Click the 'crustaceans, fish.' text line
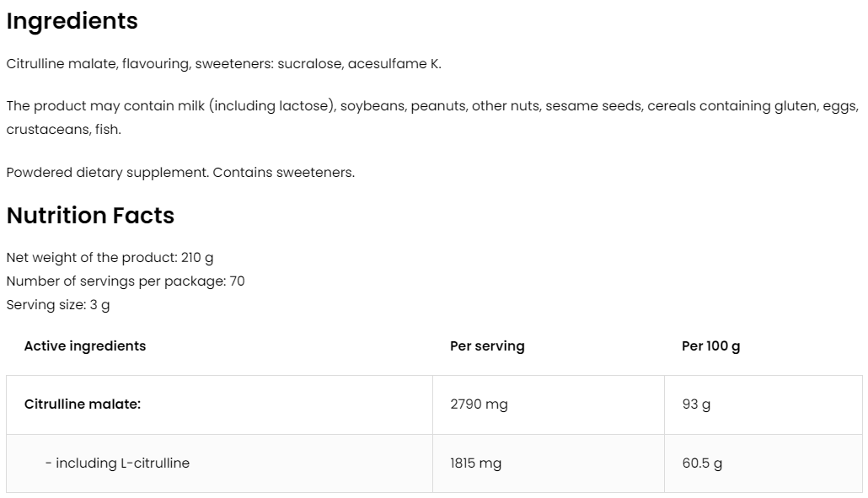Viewport: 868px width, 498px height. [63, 130]
